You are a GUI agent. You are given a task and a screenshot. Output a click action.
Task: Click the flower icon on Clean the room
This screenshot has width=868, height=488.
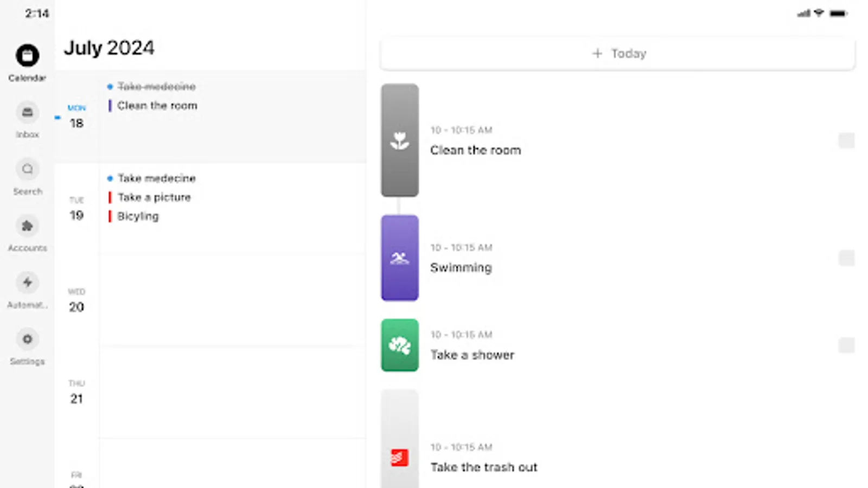tap(400, 140)
